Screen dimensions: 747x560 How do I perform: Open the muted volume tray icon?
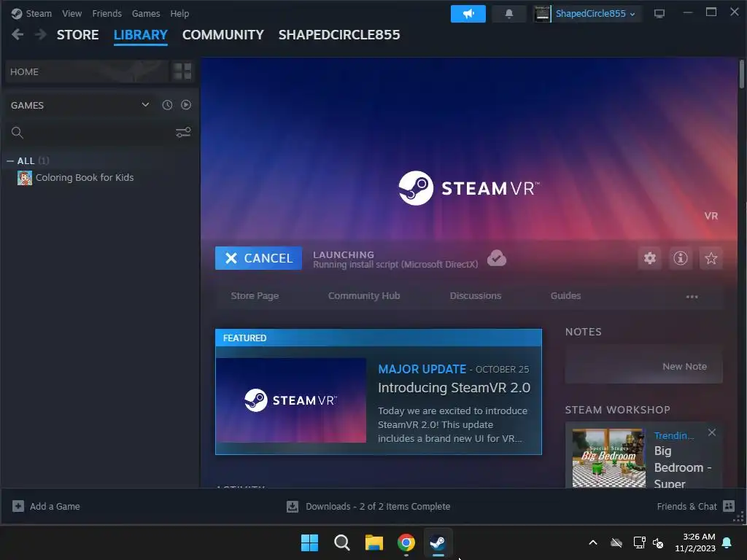(658, 542)
